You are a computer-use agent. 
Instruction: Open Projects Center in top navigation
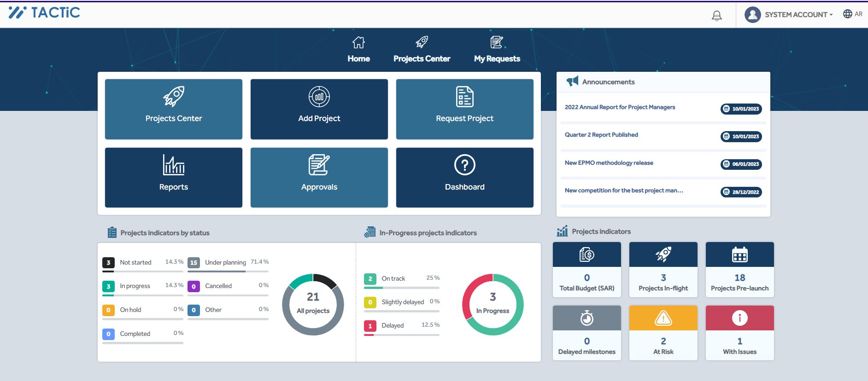click(422, 59)
